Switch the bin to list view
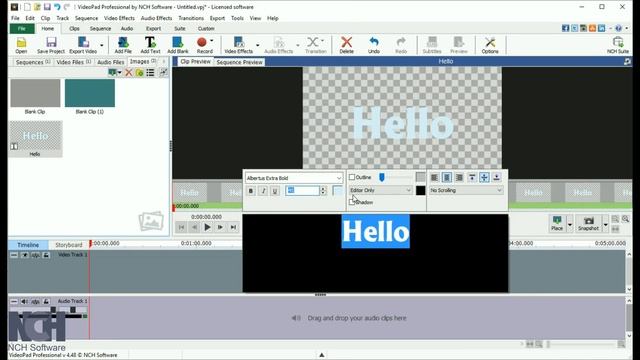This screenshot has width=640, height=360. click(150, 73)
